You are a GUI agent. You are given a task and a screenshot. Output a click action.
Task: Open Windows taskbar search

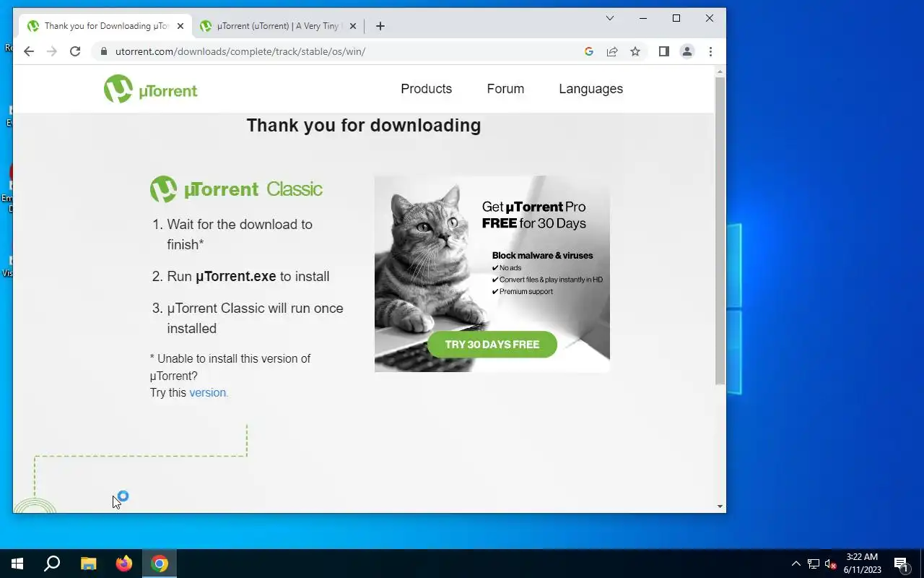(x=52, y=564)
